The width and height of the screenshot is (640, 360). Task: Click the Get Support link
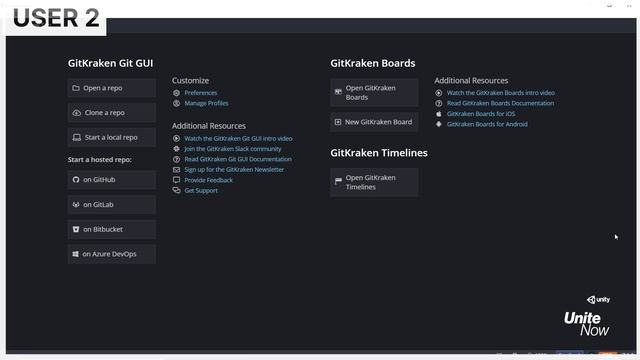[x=201, y=191]
